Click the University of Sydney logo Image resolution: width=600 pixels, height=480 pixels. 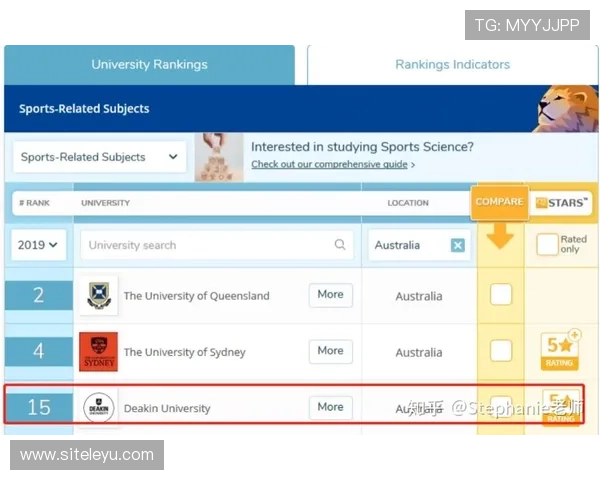pyautogui.click(x=98, y=352)
